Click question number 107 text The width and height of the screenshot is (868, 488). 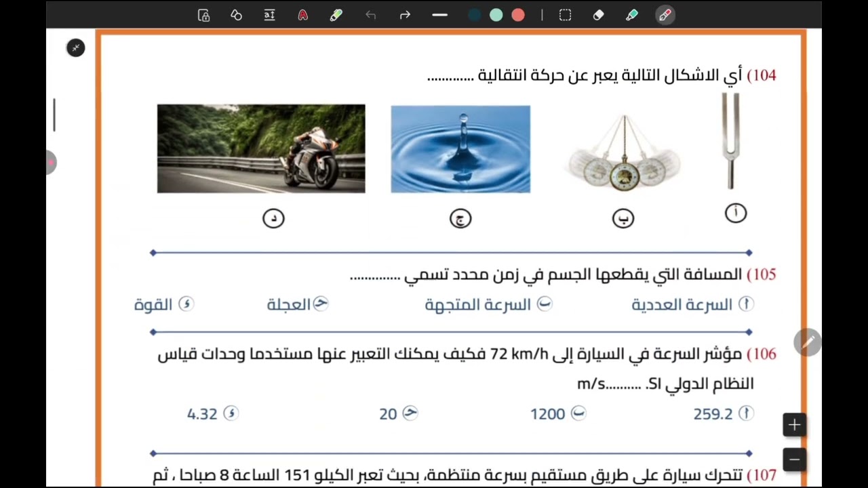point(762,475)
